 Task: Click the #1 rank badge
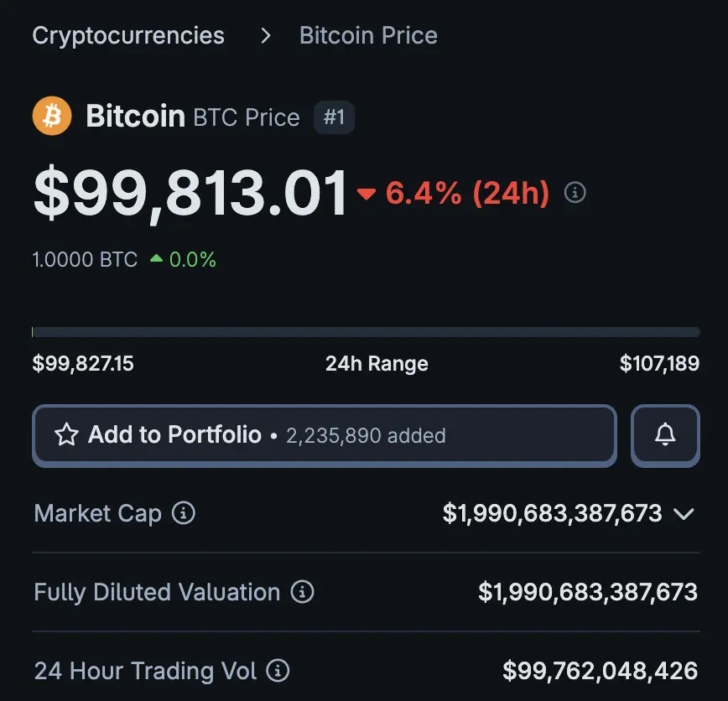tap(334, 117)
